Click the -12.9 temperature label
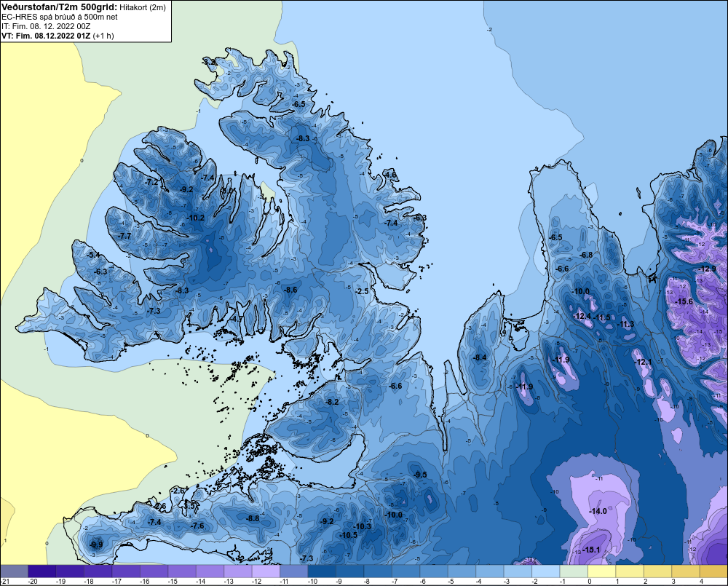This screenshot has height=586, width=728. tap(707, 269)
